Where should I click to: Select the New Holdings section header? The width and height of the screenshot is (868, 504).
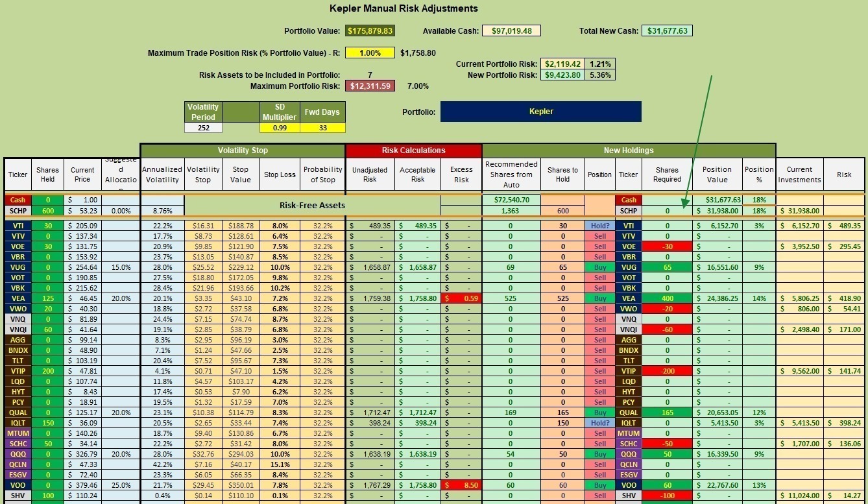[x=629, y=150]
